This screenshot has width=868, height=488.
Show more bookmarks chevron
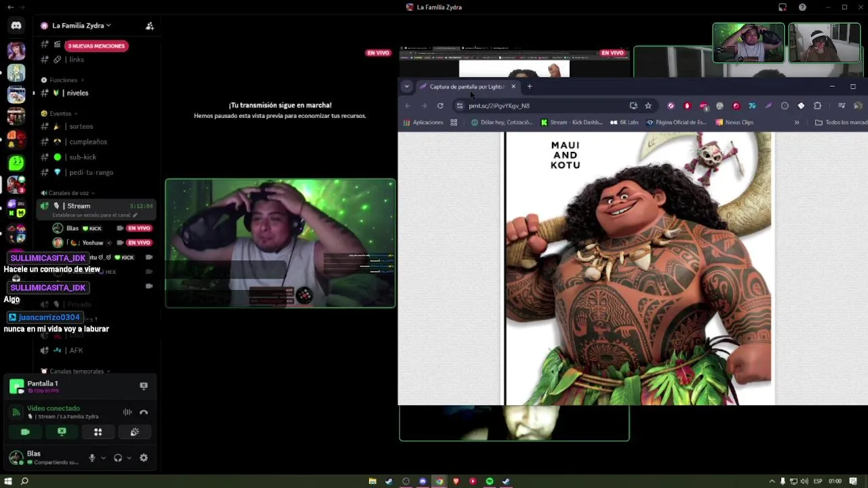click(x=797, y=123)
